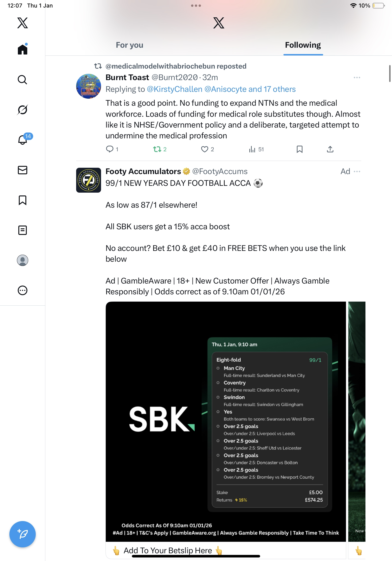Open Messages envelope icon

click(x=23, y=170)
